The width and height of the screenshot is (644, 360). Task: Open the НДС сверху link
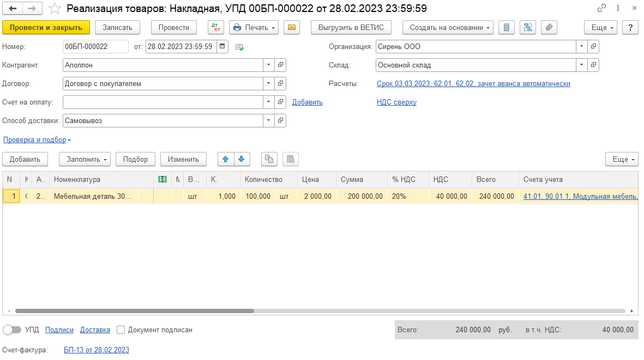(x=396, y=102)
